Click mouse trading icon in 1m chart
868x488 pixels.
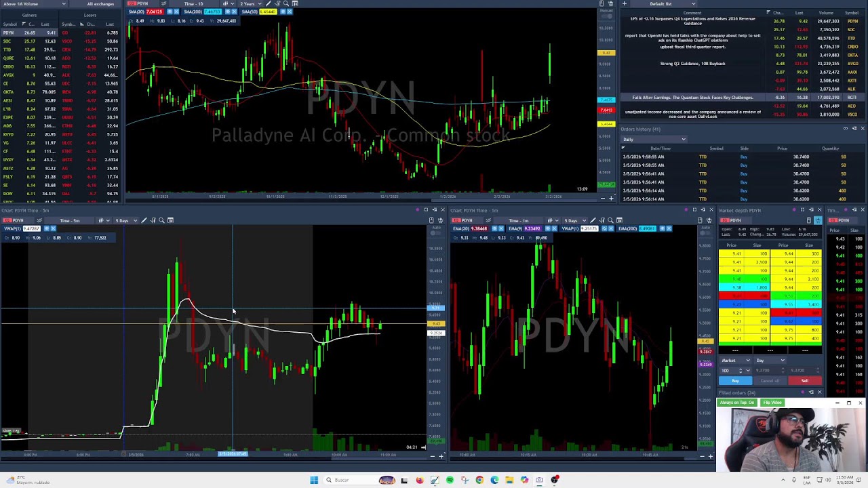700,220
